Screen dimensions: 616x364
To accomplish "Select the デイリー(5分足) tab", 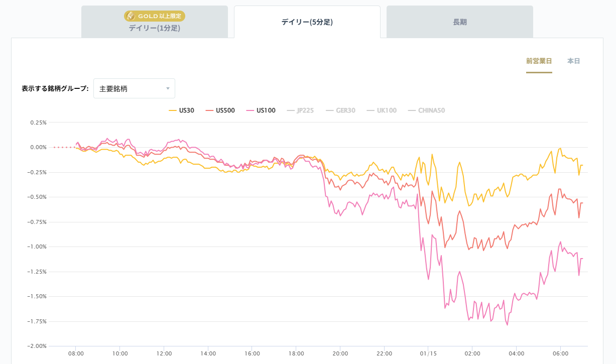I will point(307,22).
